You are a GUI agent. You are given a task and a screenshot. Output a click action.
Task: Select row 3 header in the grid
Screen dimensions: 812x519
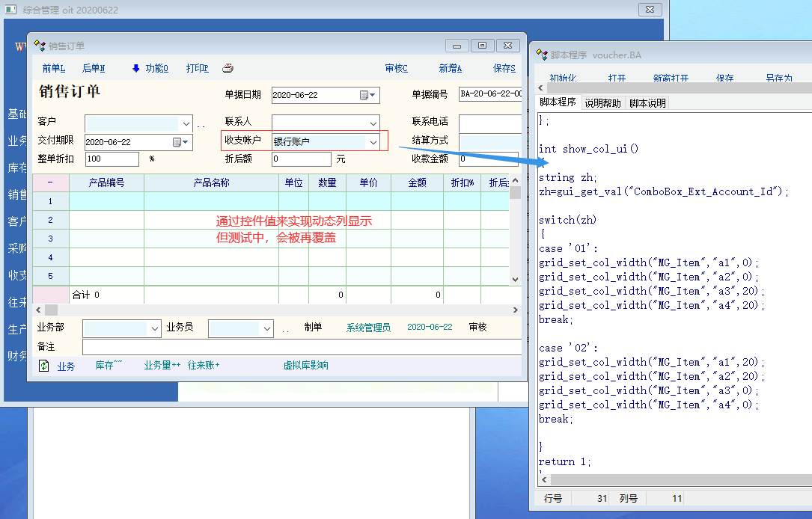pos(50,239)
